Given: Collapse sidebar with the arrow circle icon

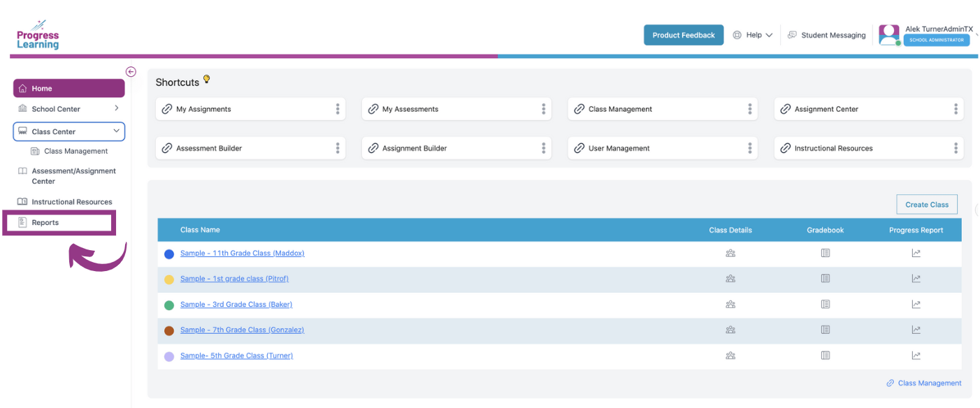Looking at the screenshot, I should (x=131, y=71).
